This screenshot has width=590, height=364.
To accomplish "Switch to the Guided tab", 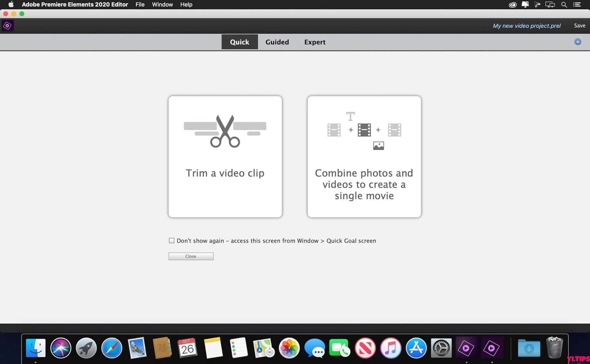I will (x=277, y=42).
